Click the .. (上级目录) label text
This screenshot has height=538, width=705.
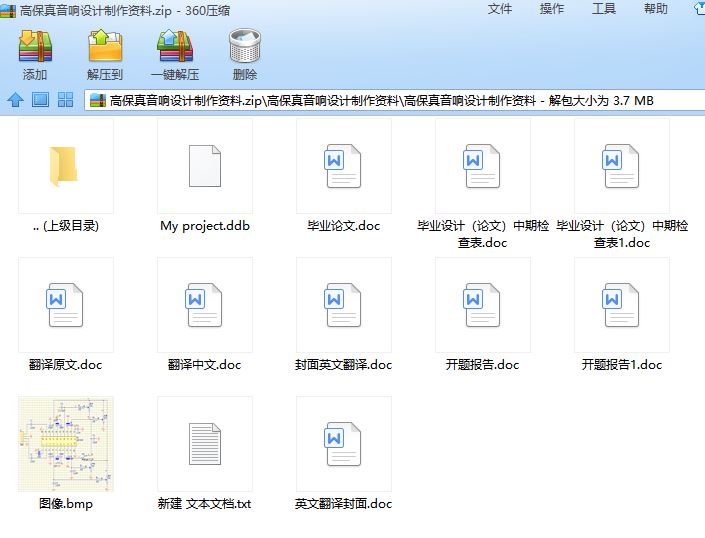(x=66, y=226)
